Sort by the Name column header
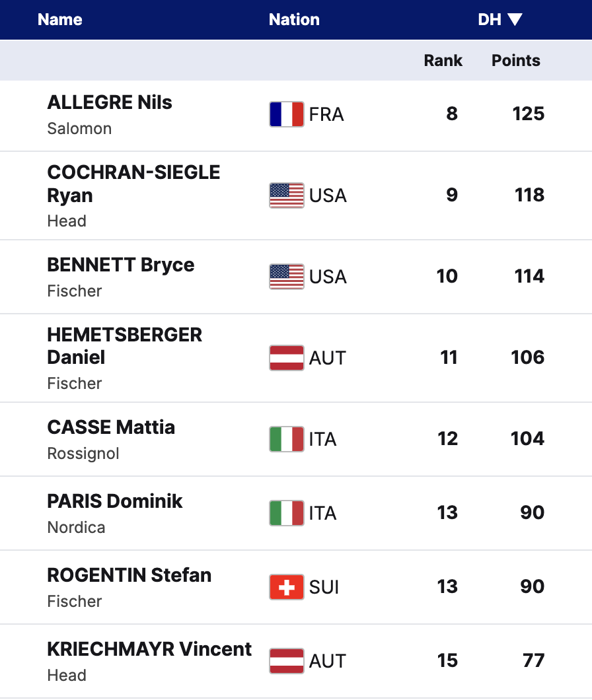592x700 pixels. tap(60, 20)
